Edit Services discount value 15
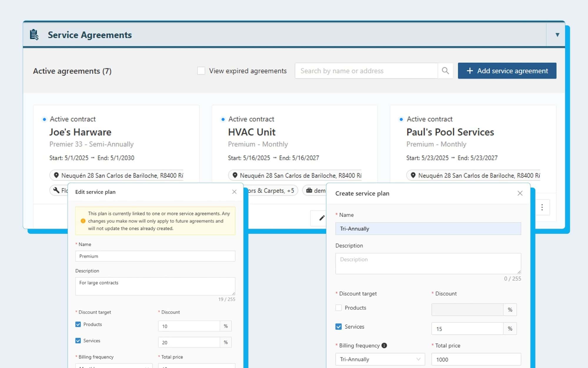 coord(467,329)
